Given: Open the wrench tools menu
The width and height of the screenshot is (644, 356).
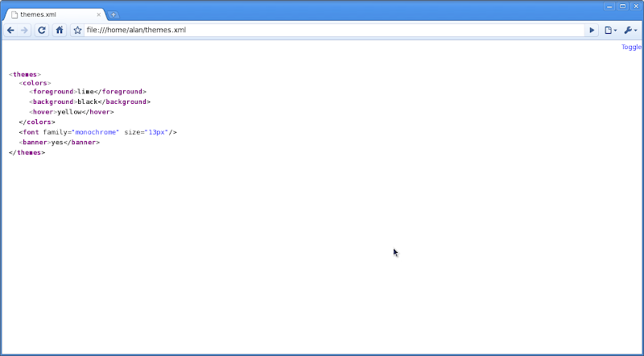Looking at the screenshot, I should [x=630, y=30].
